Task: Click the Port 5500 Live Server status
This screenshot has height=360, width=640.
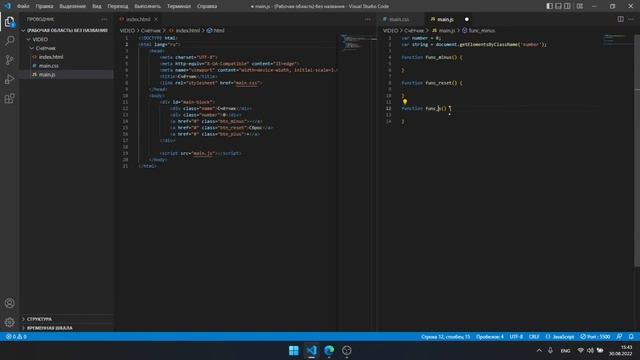Action: pyautogui.click(x=595, y=337)
